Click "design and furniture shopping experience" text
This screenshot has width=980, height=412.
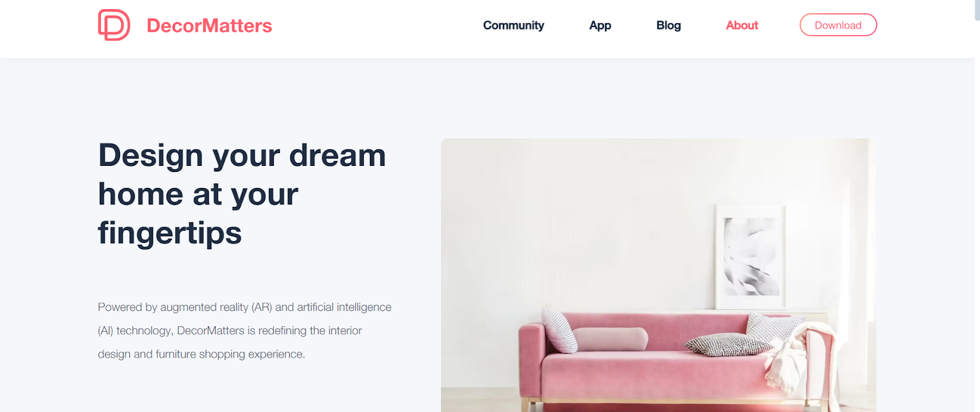(x=202, y=354)
